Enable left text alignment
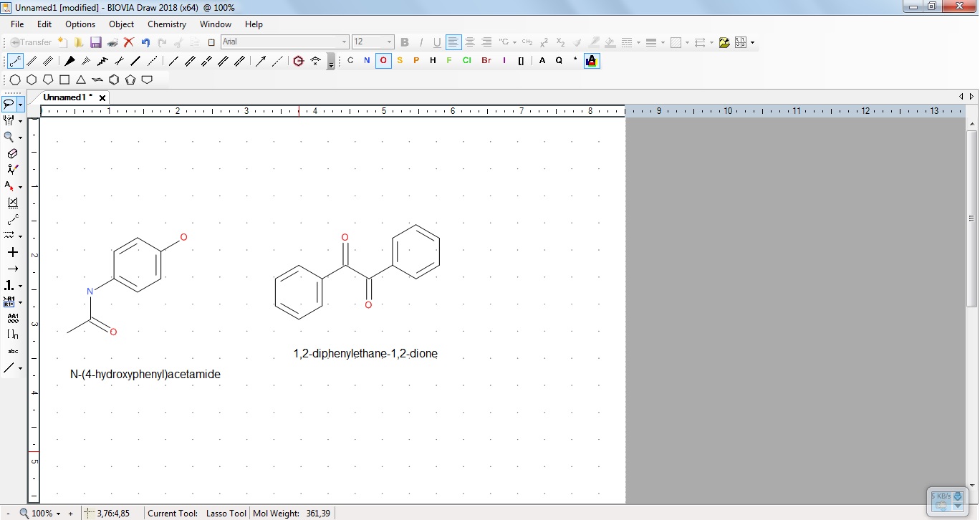This screenshot has height=520, width=980. click(x=453, y=42)
